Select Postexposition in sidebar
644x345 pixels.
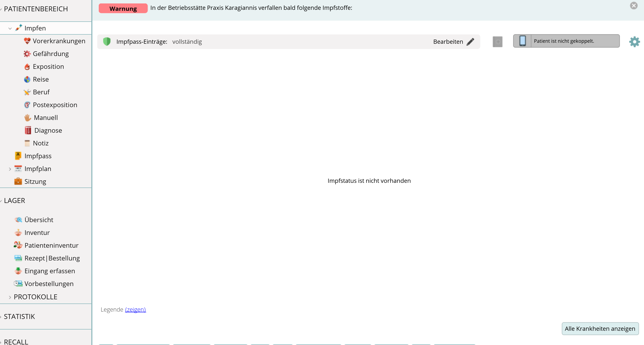click(x=55, y=105)
